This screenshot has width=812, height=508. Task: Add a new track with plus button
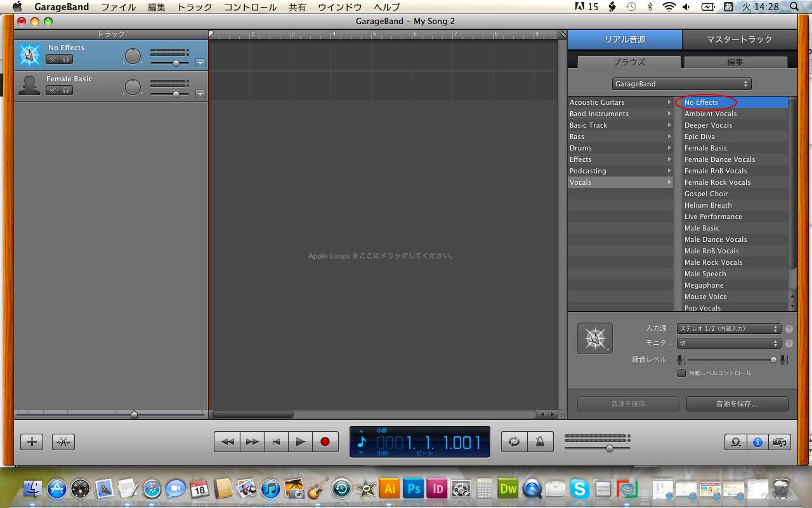[32, 442]
